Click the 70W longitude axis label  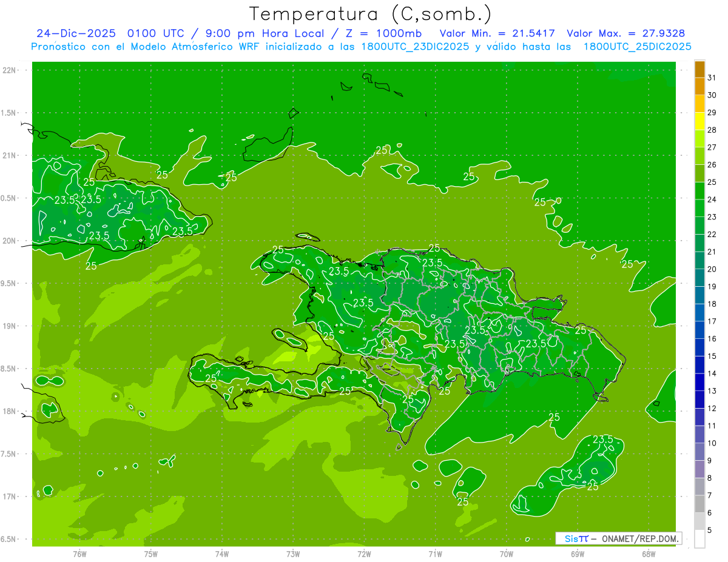(506, 554)
